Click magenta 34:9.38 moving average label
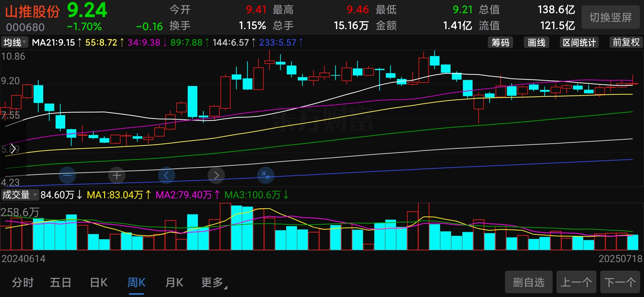Image resolution: width=644 pixels, height=297 pixels. pos(144,42)
